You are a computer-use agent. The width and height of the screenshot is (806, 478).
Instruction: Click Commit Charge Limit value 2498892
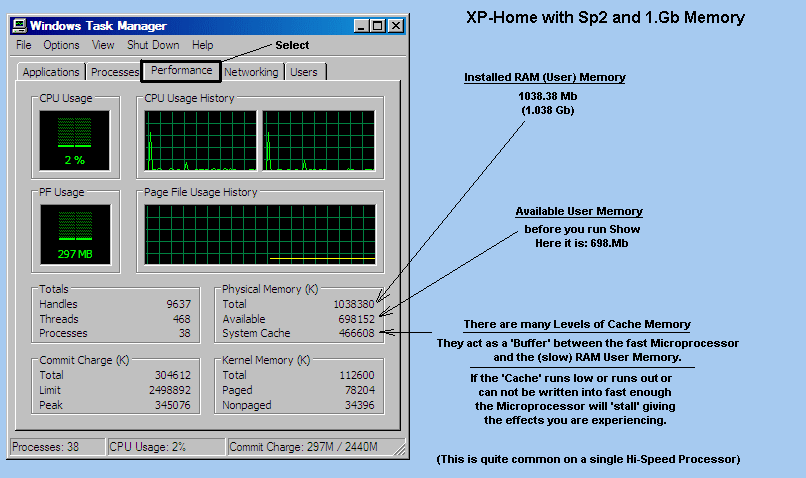[170, 390]
